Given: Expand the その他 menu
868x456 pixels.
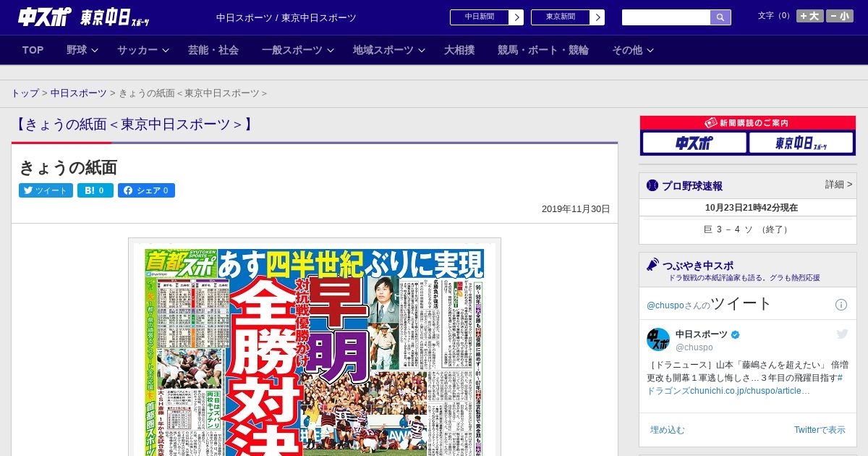Looking at the screenshot, I should pyautogui.click(x=633, y=50).
